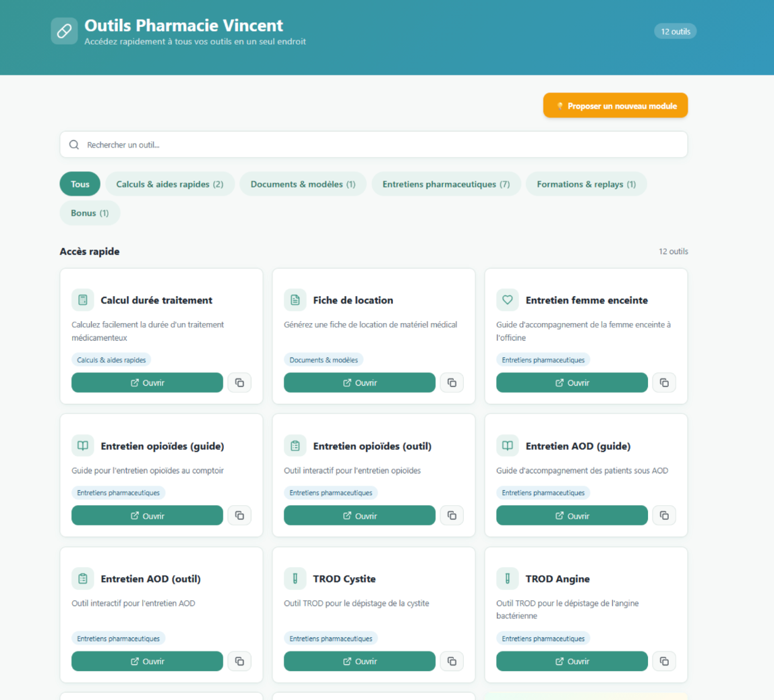Copy link for Calcul durée traitement

pyautogui.click(x=239, y=382)
